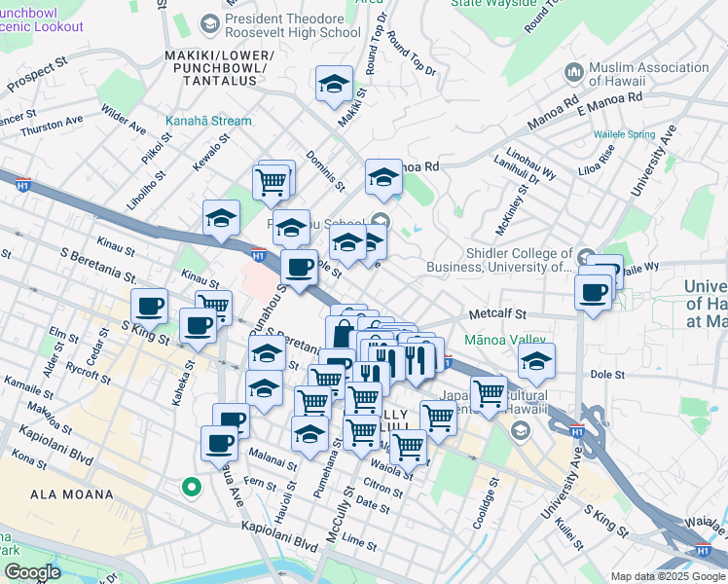This screenshot has width=728, height=584.
Task: Select the E Manoa Rd label
Action: pos(609,103)
